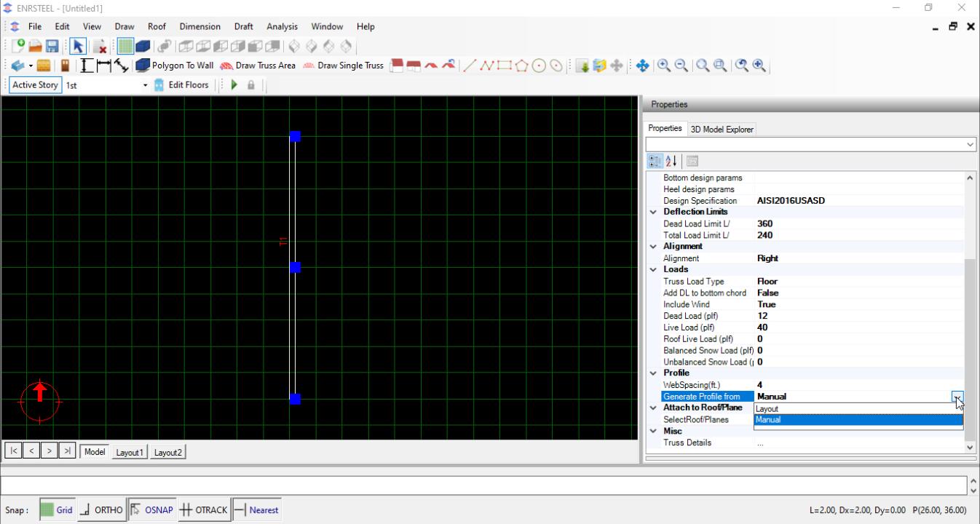Viewport: 980px width, 524px height.
Task: Select the Draw Rectangle tool
Action: click(504, 65)
